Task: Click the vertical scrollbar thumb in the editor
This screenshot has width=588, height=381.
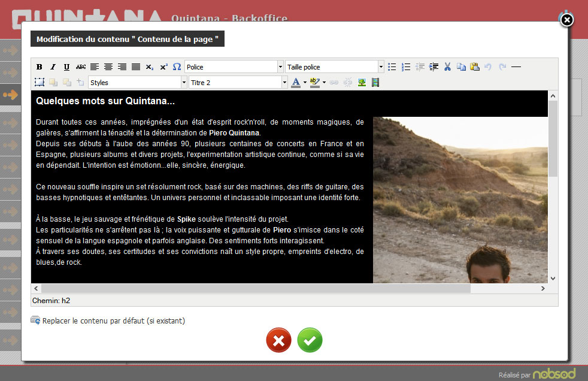Action: point(553,139)
